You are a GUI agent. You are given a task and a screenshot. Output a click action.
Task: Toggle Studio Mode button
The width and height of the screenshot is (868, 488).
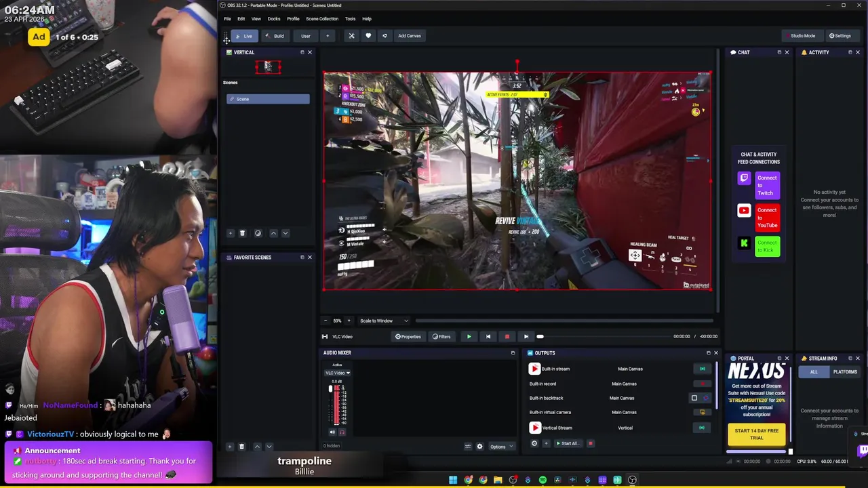pyautogui.click(x=803, y=36)
